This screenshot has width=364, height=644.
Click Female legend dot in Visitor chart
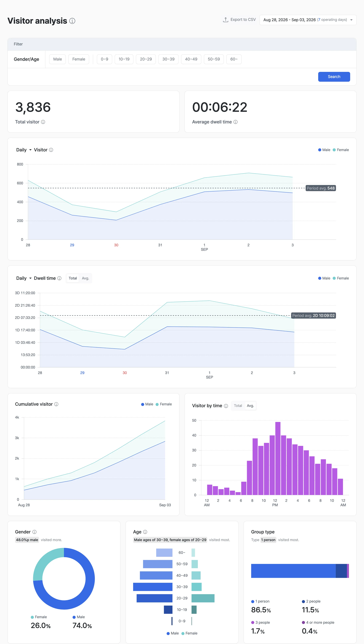[334, 150]
